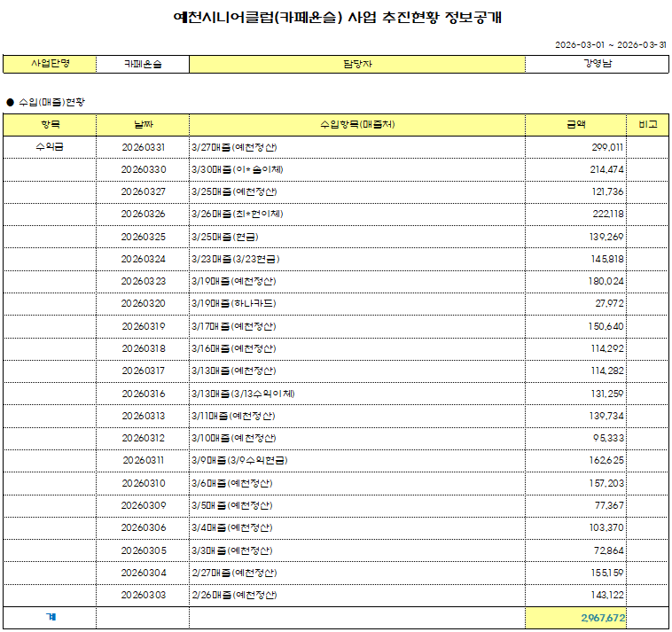Select the date cell 20260303

click(143, 595)
